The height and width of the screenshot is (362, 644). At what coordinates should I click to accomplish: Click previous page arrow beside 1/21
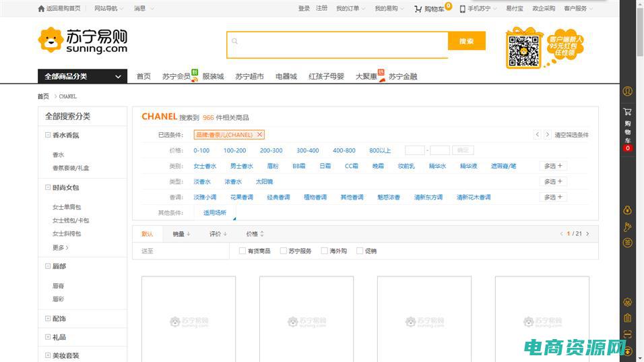561,234
